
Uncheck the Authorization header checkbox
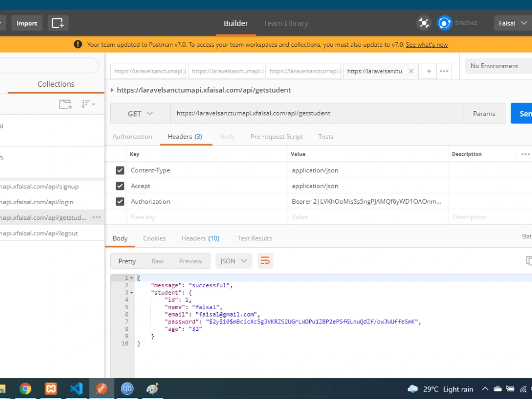tap(120, 201)
